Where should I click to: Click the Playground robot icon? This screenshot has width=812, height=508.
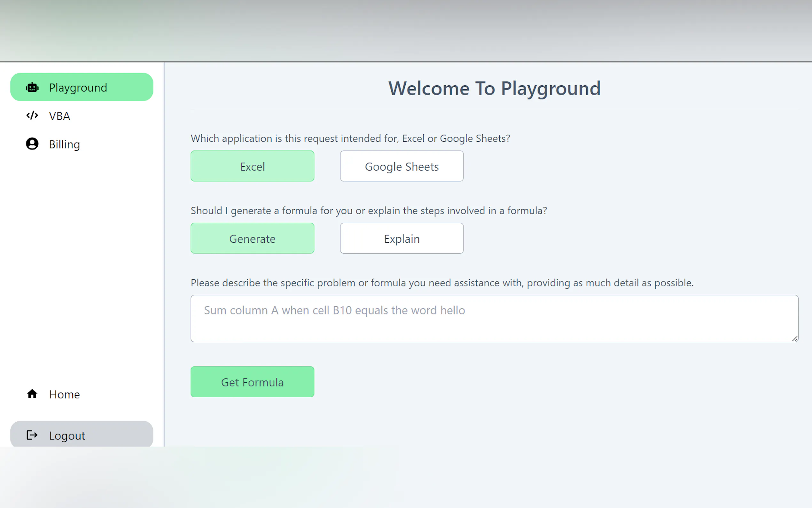click(32, 87)
